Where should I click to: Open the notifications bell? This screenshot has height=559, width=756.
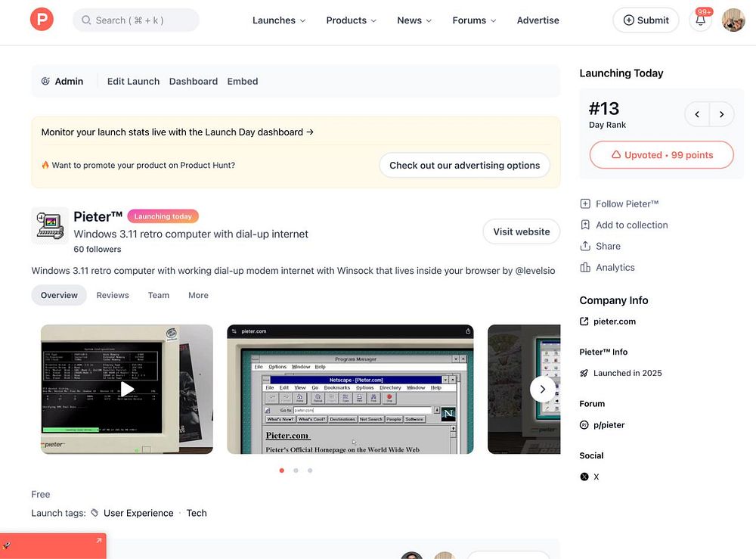(701, 20)
